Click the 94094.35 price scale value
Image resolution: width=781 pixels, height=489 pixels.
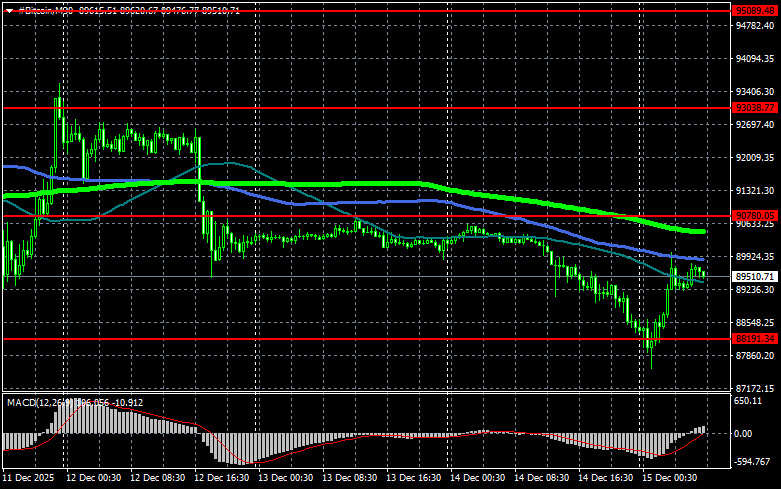pyautogui.click(x=755, y=59)
